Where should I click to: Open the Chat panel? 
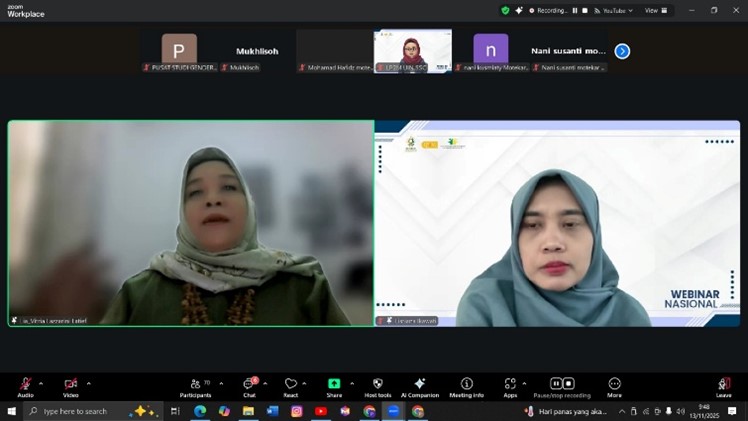click(x=249, y=385)
